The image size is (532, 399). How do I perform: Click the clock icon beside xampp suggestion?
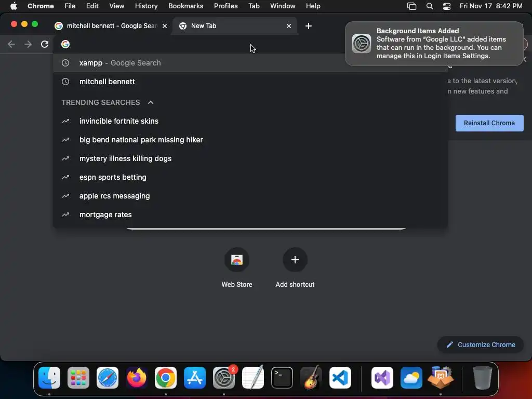click(x=65, y=63)
